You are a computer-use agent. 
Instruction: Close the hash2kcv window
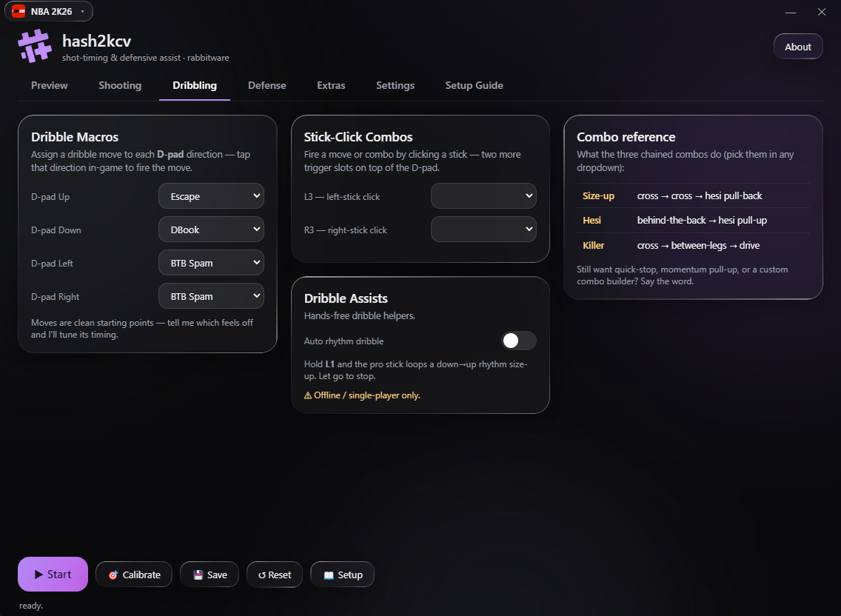click(822, 12)
